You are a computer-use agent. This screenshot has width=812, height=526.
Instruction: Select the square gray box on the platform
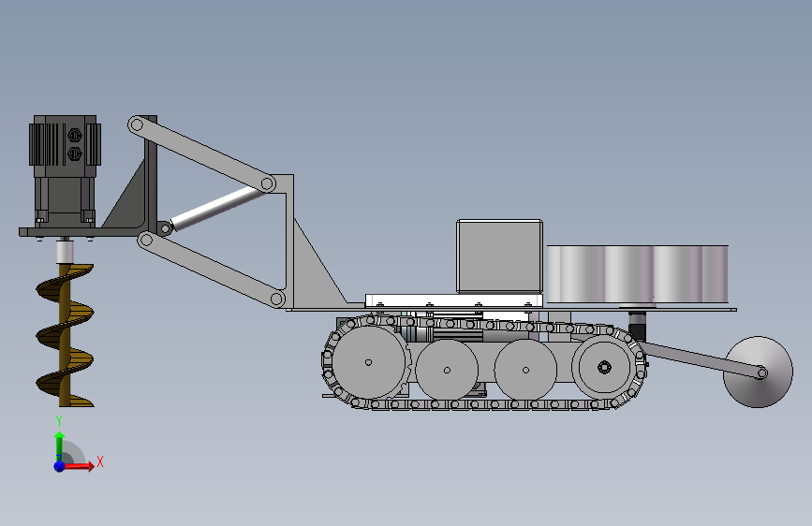coord(500,256)
